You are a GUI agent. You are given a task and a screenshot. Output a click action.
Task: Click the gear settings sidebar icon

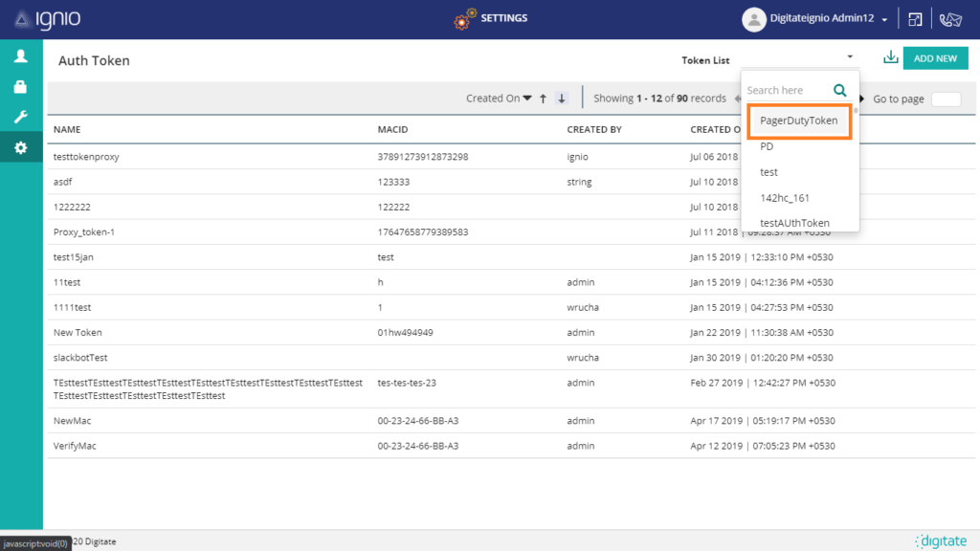(x=20, y=148)
